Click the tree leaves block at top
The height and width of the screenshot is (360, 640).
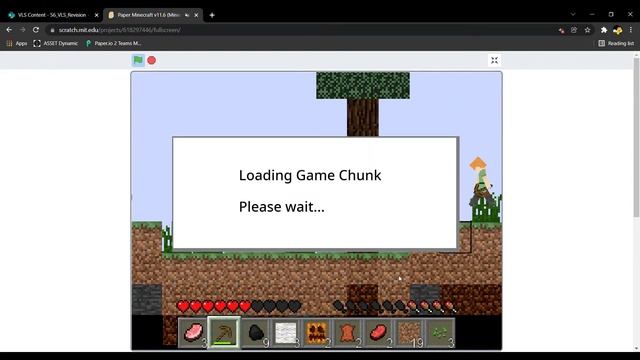[x=363, y=85]
